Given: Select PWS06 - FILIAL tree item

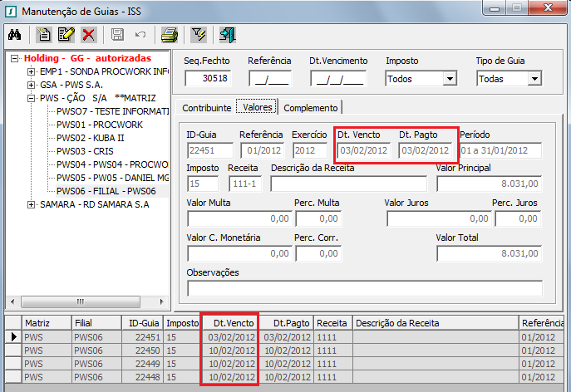Looking at the screenshot, I should pyautogui.click(x=106, y=191).
